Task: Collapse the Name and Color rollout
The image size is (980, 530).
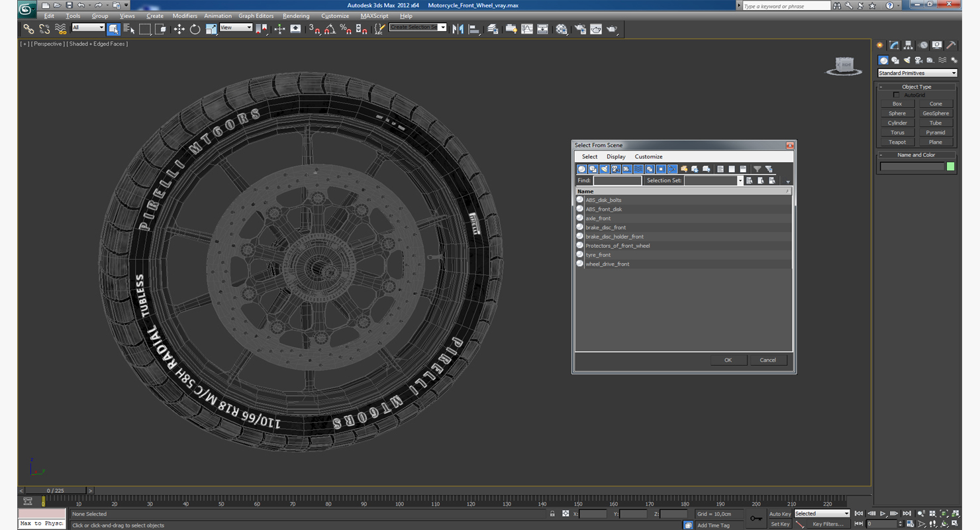Action: [x=917, y=155]
